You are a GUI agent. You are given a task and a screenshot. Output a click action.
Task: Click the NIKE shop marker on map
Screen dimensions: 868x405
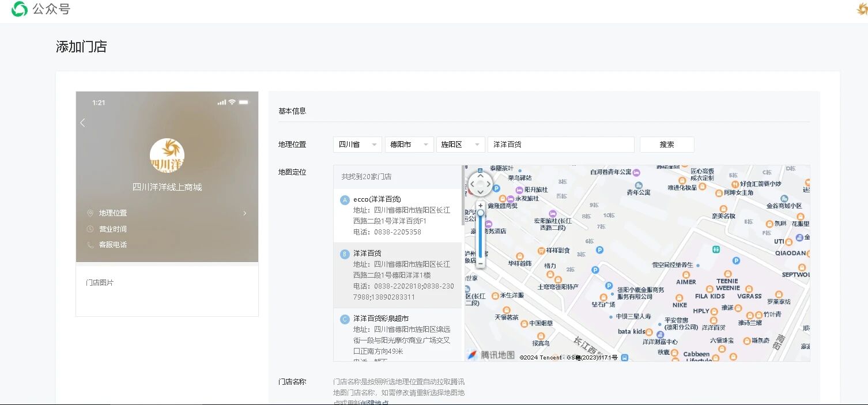click(680, 297)
